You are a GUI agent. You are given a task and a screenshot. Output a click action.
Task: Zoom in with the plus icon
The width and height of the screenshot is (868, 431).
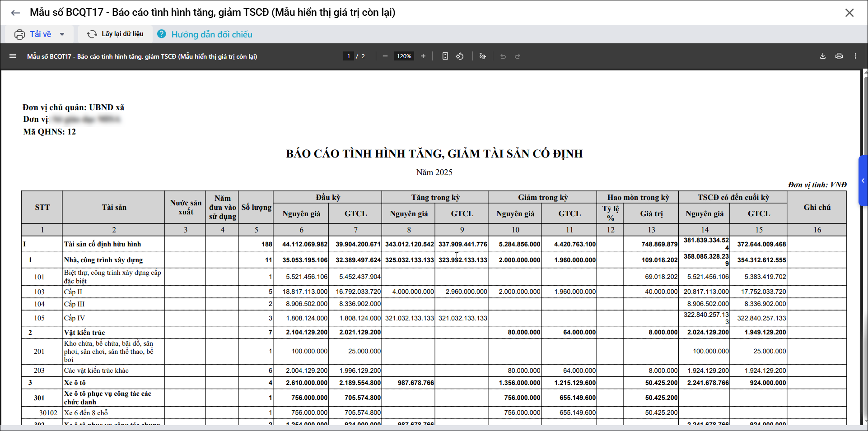tap(423, 56)
